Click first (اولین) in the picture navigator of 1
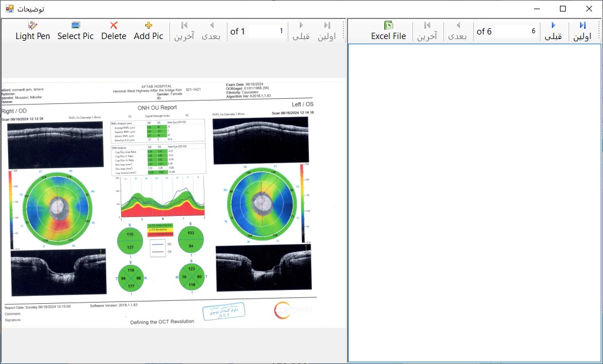Viewport: 603px width, 364px height. pyautogui.click(x=327, y=31)
